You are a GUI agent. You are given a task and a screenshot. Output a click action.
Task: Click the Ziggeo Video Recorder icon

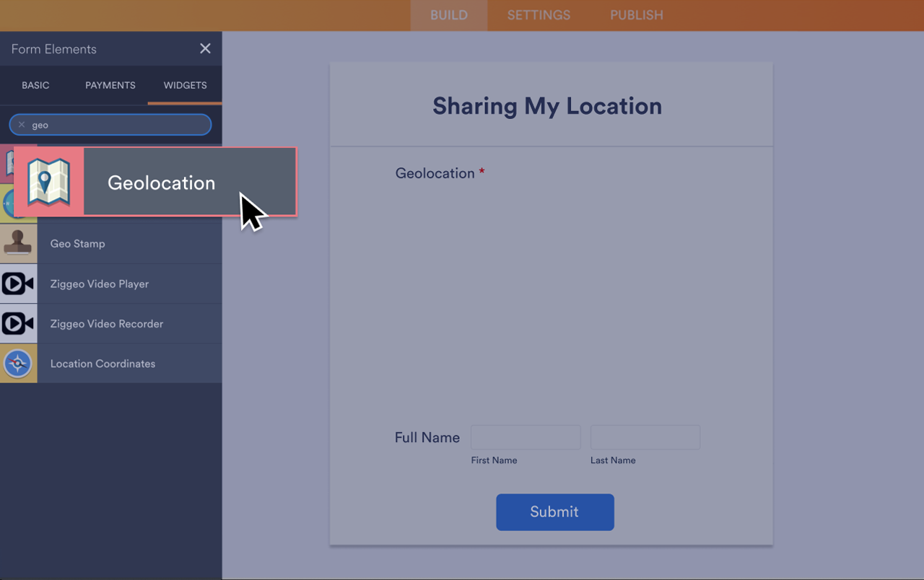point(17,323)
